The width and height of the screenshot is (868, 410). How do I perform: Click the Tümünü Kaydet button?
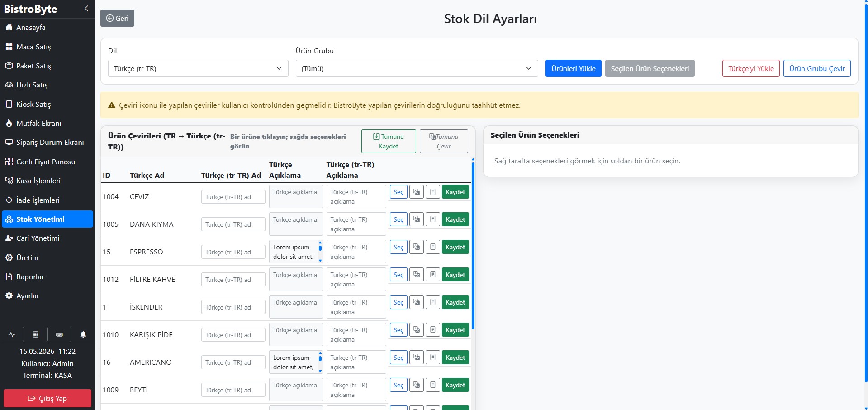coord(389,141)
